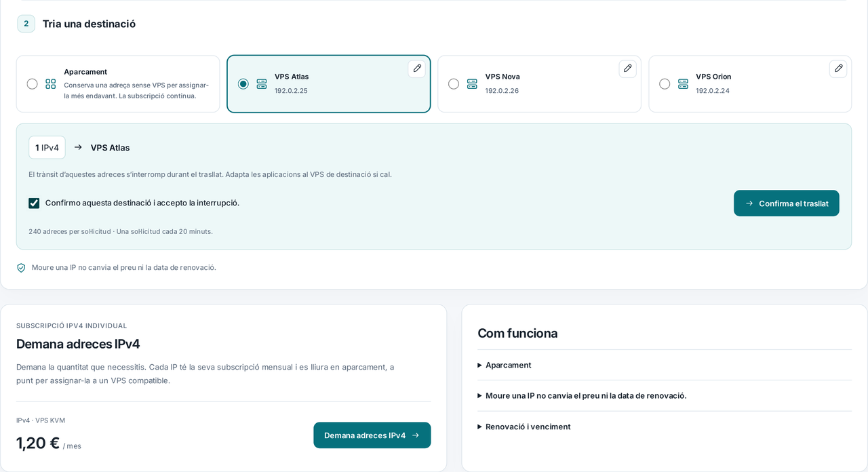Click the 'Tria una destinació' heading
868x472 pixels.
pos(89,24)
